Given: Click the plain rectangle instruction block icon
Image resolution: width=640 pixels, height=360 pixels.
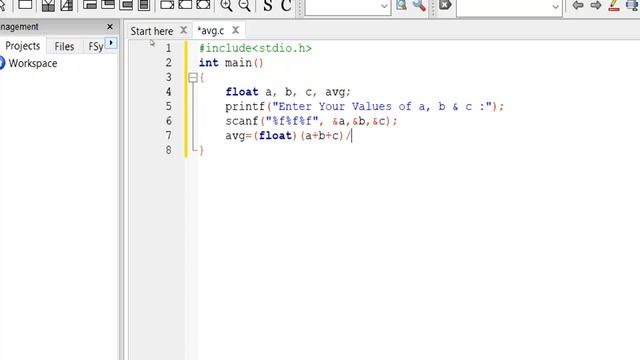Looking at the screenshot, I should pos(25,5).
